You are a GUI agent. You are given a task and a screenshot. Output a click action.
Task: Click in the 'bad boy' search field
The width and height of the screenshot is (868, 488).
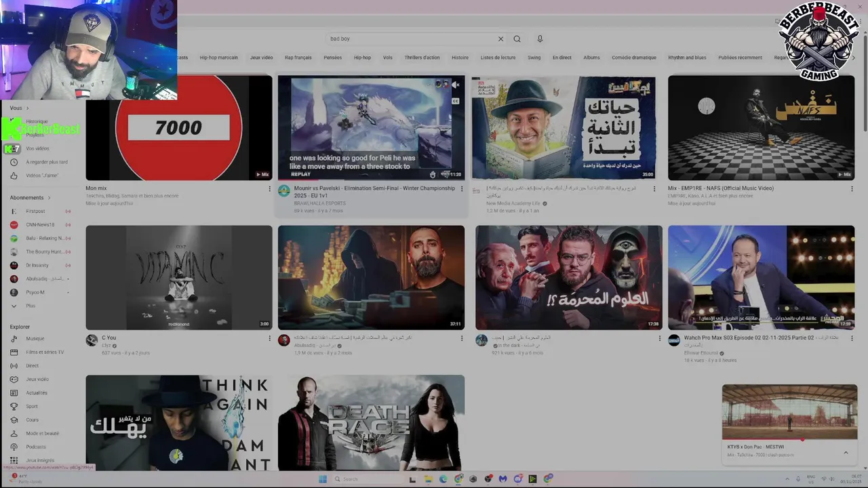point(412,39)
